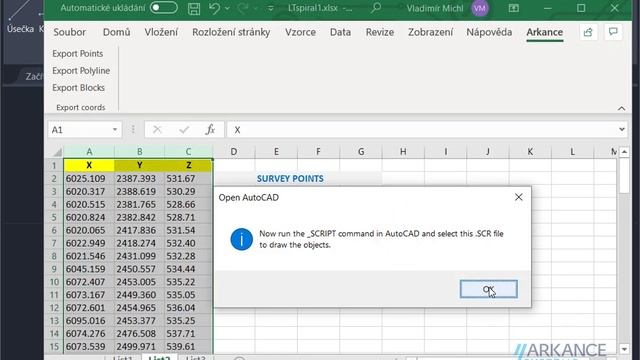Click the Save disk icon

point(194,8)
